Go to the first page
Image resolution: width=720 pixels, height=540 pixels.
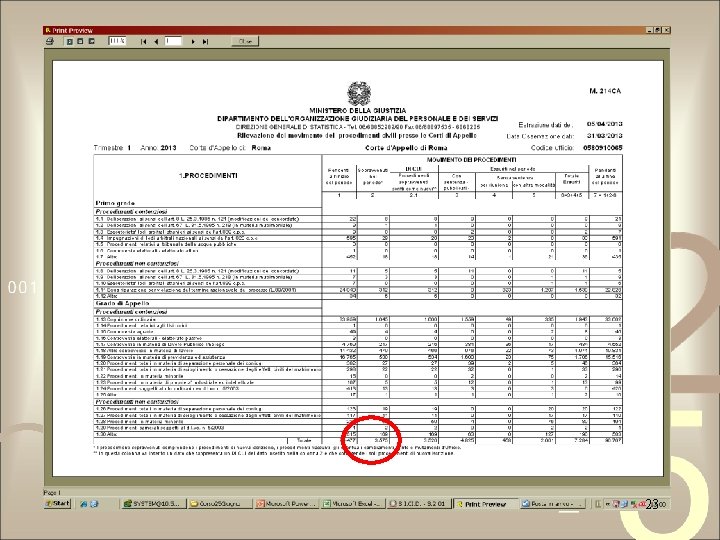(x=144, y=41)
